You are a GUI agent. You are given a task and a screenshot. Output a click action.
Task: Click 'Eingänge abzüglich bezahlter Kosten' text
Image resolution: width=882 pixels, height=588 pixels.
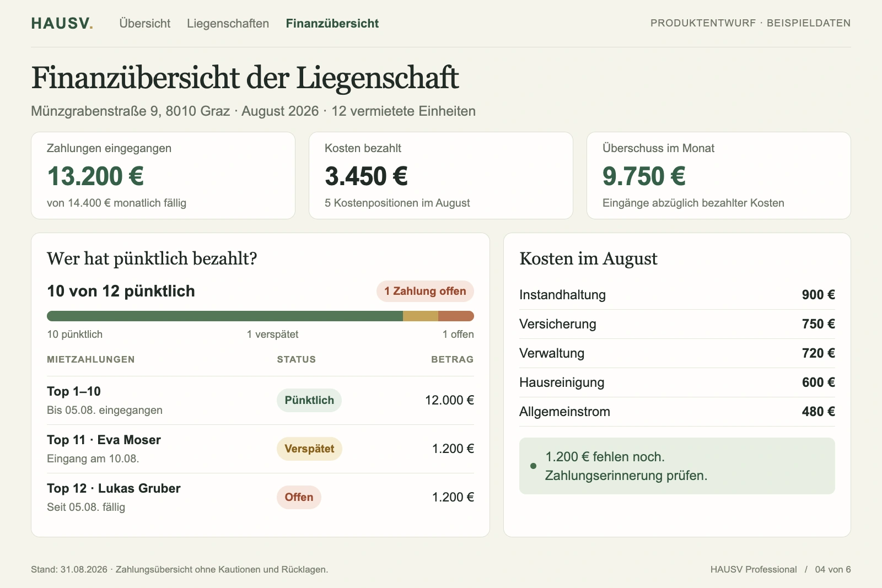point(693,203)
